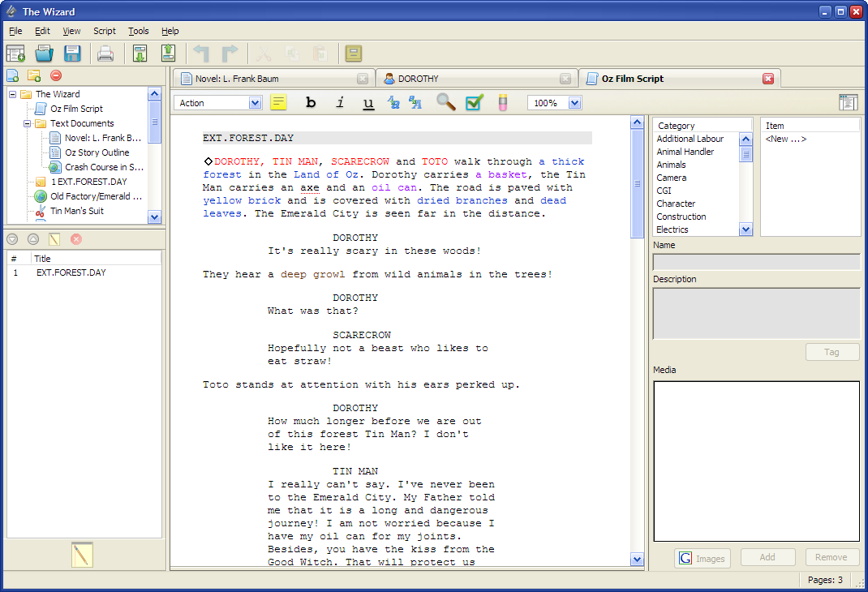This screenshot has width=868, height=592.
Task: Select the Animal Handler category
Action: [685, 152]
